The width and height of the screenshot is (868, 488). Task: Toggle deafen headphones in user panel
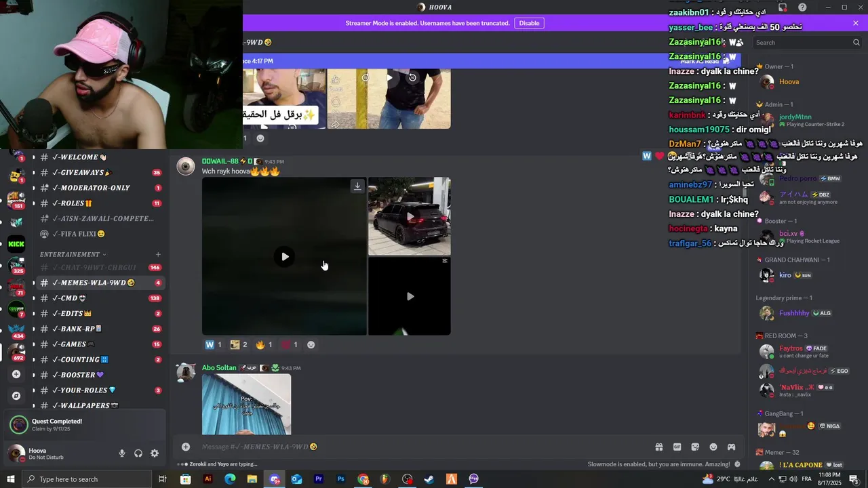click(138, 453)
